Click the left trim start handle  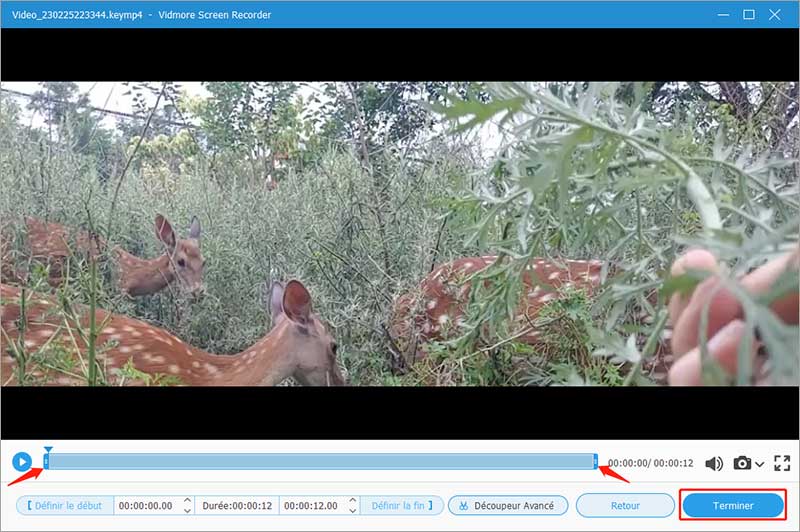click(x=46, y=462)
